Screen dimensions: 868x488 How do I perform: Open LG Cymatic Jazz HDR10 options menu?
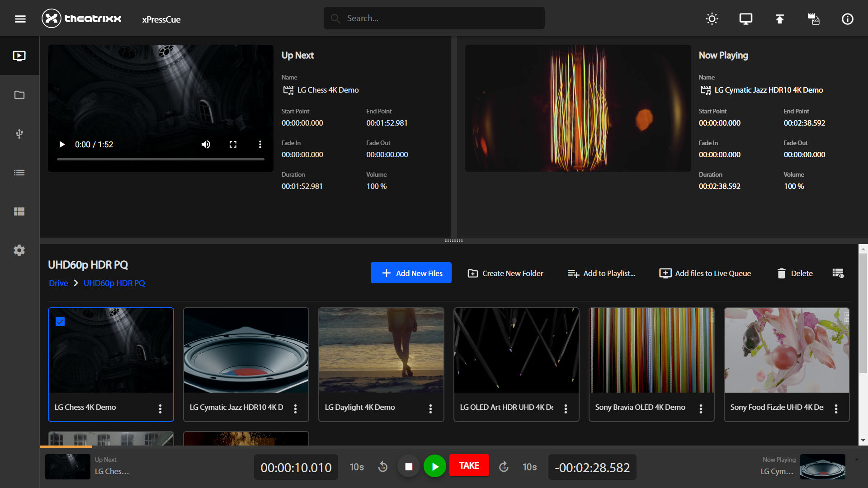pos(295,408)
